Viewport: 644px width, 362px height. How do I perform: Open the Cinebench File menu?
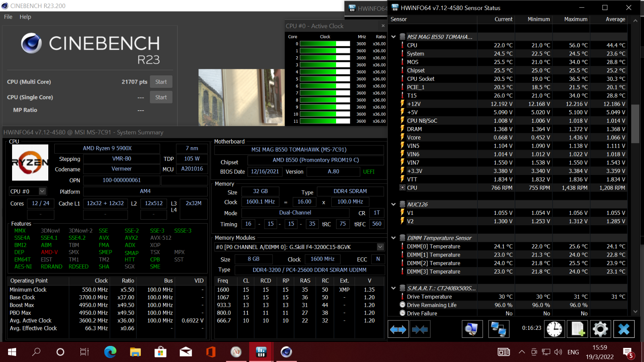[8, 17]
